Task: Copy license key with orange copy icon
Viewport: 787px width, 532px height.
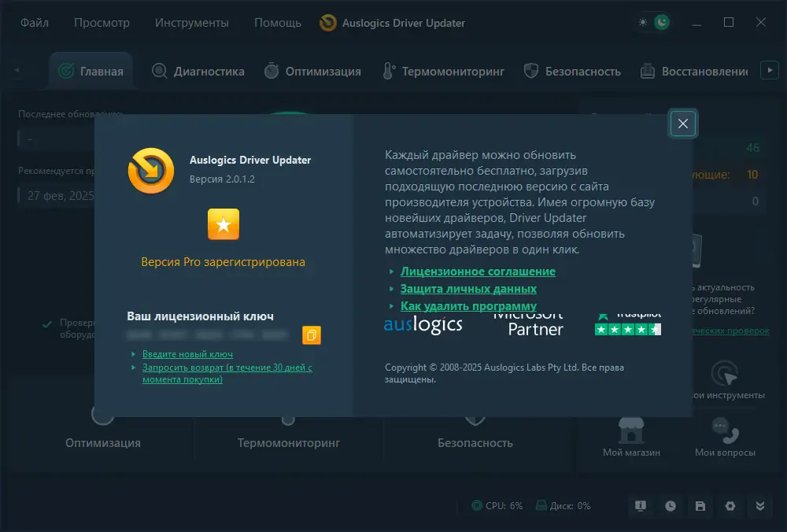Action: pyautogui.click(x=311, y=334)
